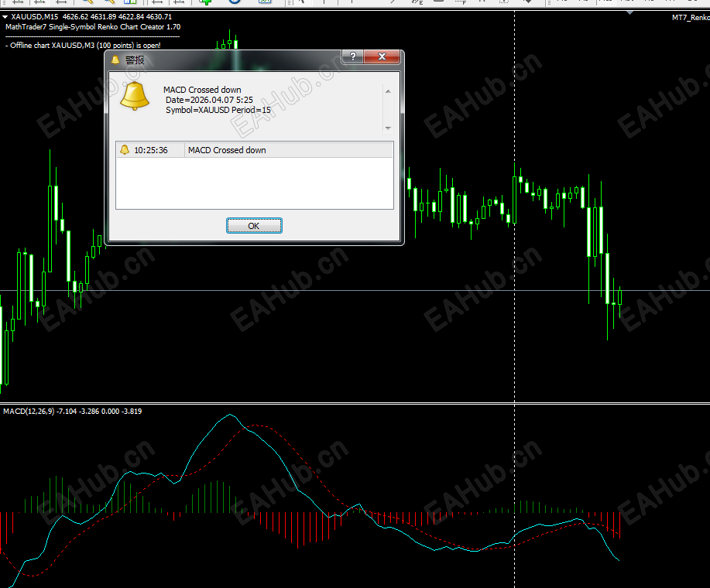Click the Date=2026.04.07 5:25 message line
The width and height of the screenshot is (710, 588).
coord(209,100)
